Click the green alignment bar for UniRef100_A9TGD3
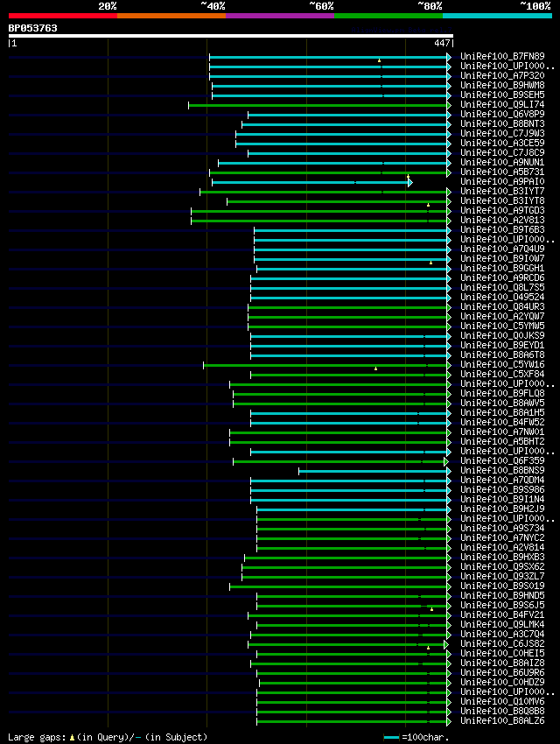 click(x=318, y=211)
